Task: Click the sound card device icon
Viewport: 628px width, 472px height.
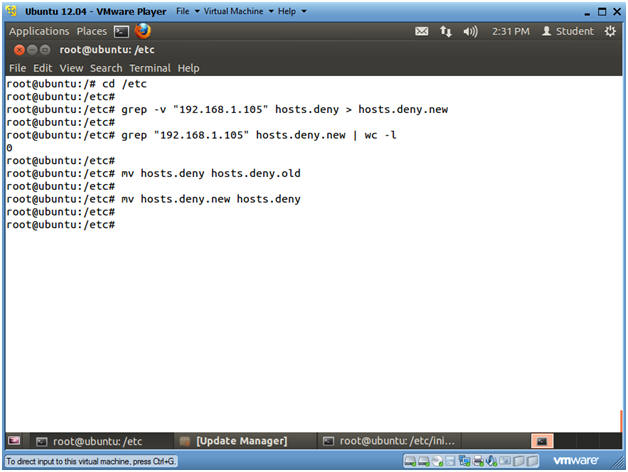Action: [x=491, y=461]
